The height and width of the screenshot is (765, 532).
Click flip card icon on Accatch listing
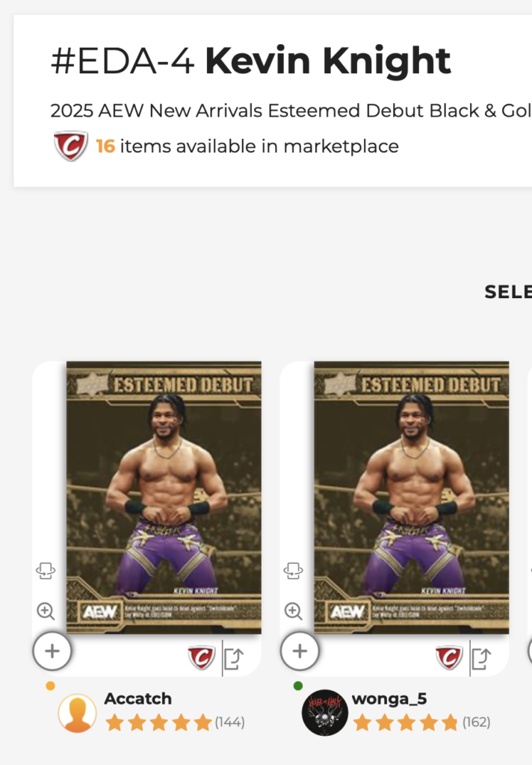click(x=46, y=571)
